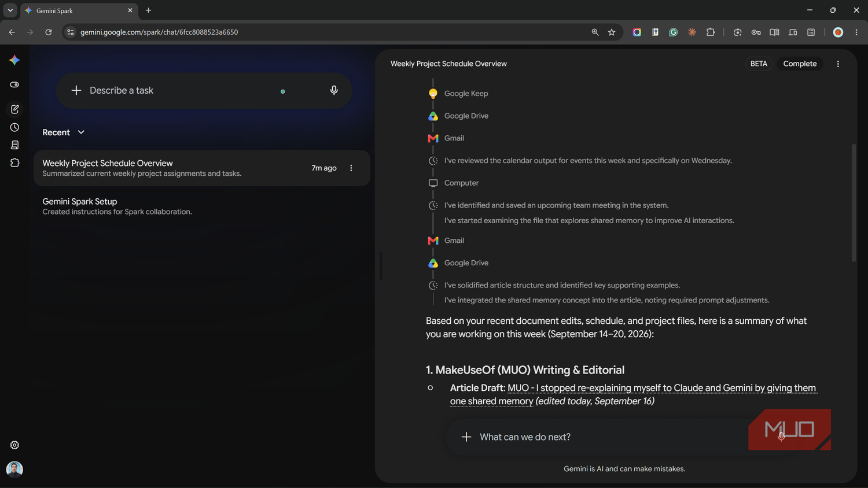Click the BETA badge button
The width and height of the screenshot is (868, 488).
pos(759,64)
